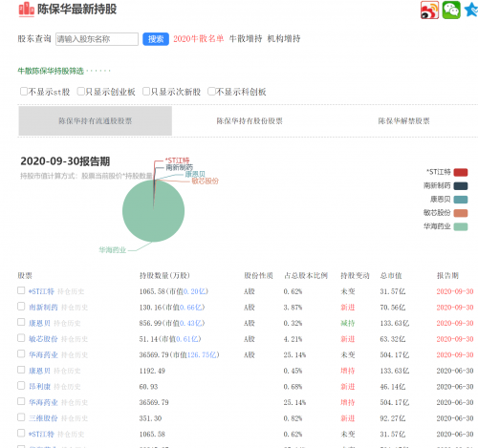
Task: Open the 陈保华持有股份股票 tab
Action: (250, 121)
